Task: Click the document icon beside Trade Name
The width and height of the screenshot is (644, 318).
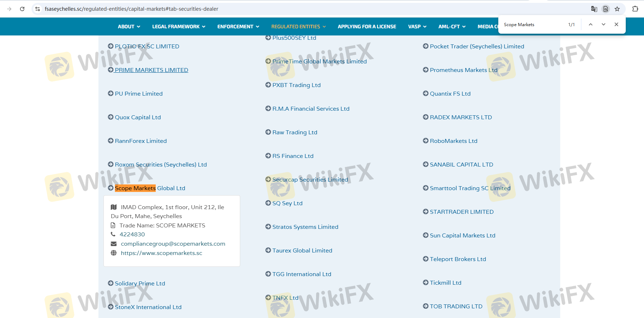Action: pyautogui.click(x=113, y=225)
